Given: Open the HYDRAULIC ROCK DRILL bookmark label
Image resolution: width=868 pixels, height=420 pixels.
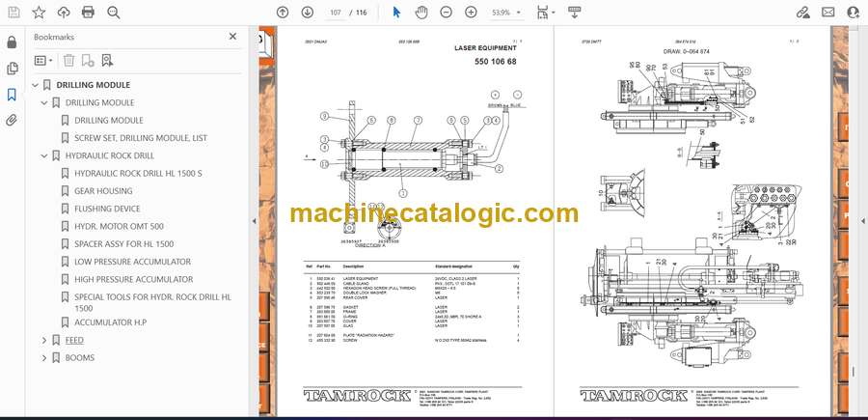Looking at the screenshot, I should (110, 155).
